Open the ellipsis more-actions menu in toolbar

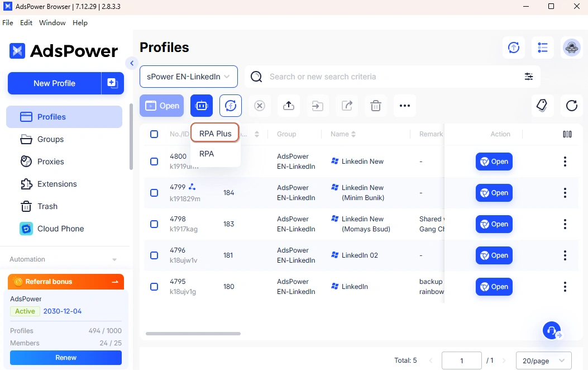coord(404,105)
